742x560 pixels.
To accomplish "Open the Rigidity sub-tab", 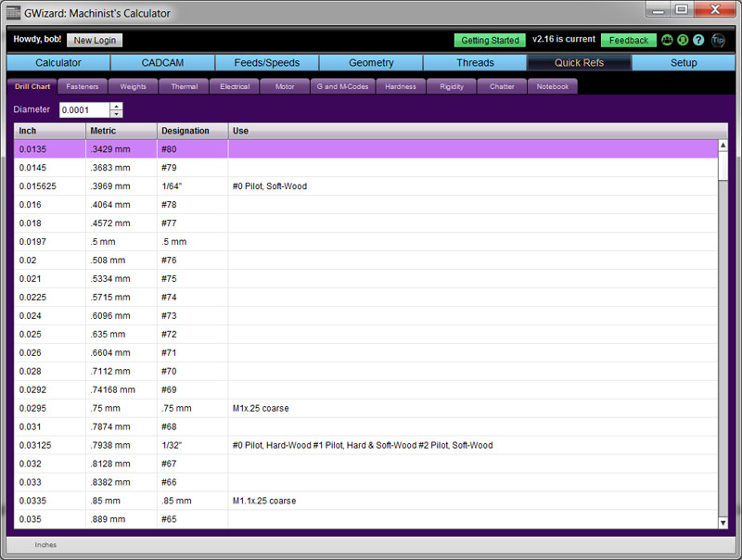I will 452,86.
